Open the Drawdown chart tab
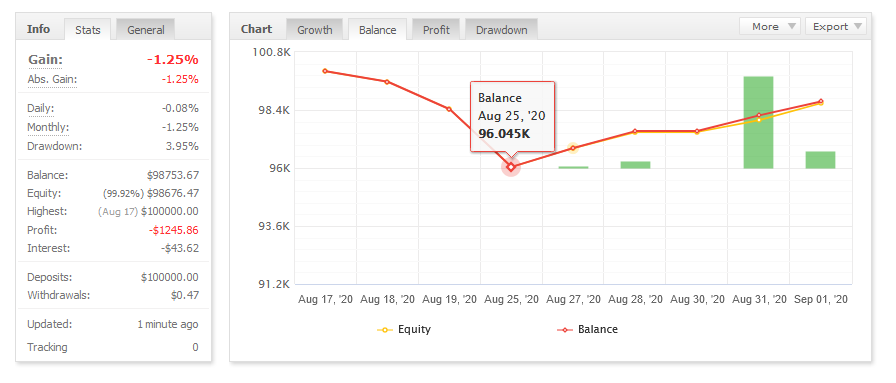This screenshot has width=896, height=383. point(501,30)
